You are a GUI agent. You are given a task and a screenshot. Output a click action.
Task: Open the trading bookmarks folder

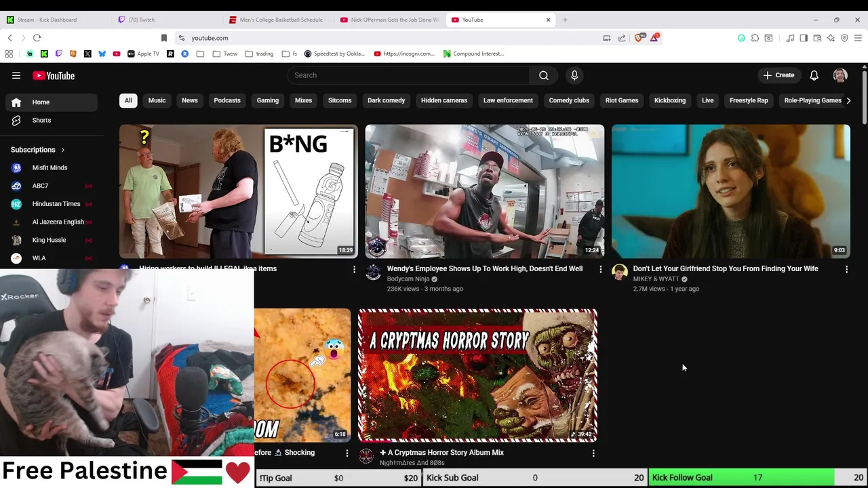(x=260, y=54)
